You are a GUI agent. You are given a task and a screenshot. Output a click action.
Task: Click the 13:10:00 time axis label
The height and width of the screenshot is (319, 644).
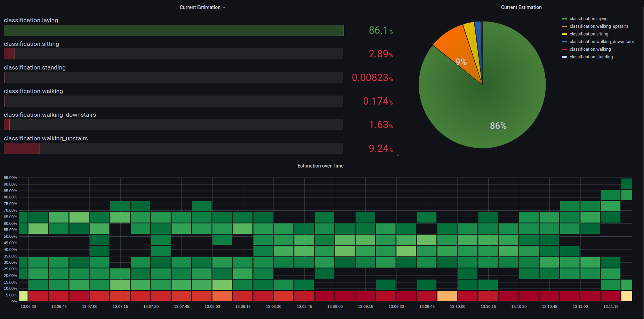(x=458, y=306)
